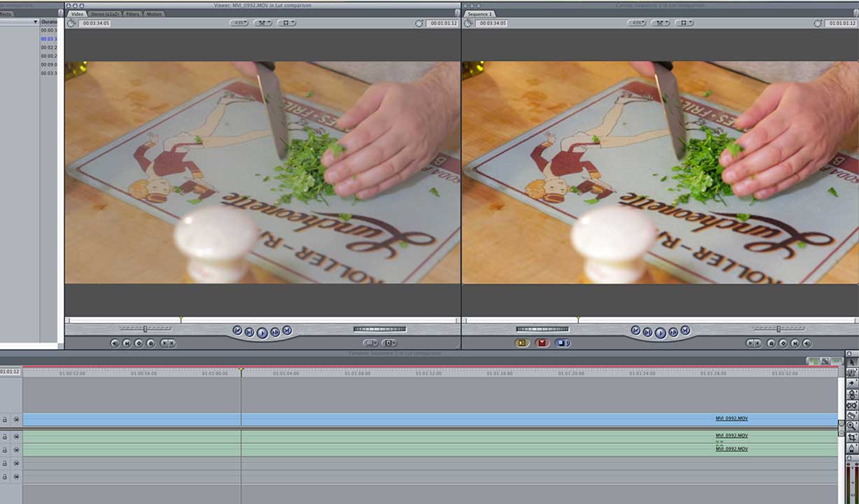The width and height of the screenshot is (859, 504).
Task: Click Match Frame button in Canvas
Action: (x=807, y=343)
